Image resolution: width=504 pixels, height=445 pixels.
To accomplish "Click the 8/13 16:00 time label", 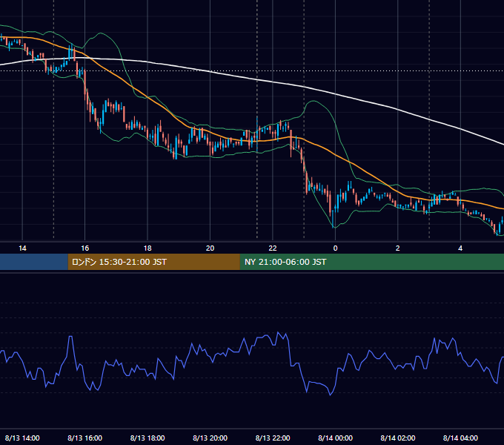I will [84, 438].
